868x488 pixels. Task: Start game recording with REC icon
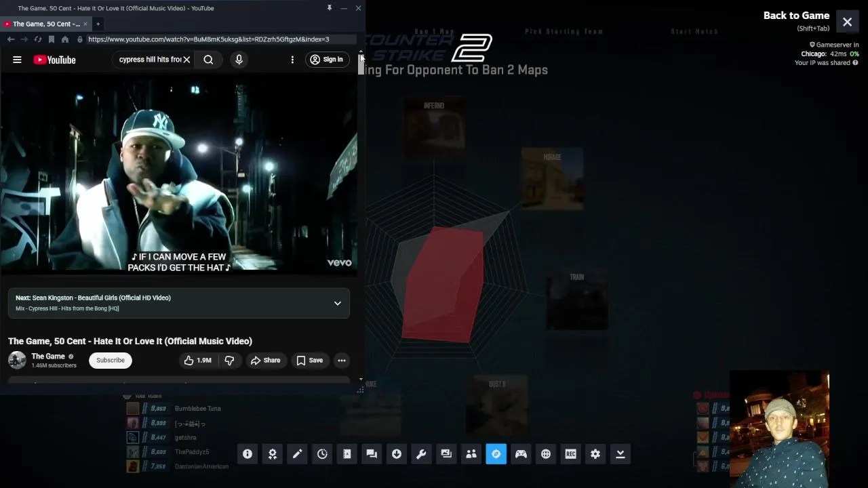[x=571, y=454]
